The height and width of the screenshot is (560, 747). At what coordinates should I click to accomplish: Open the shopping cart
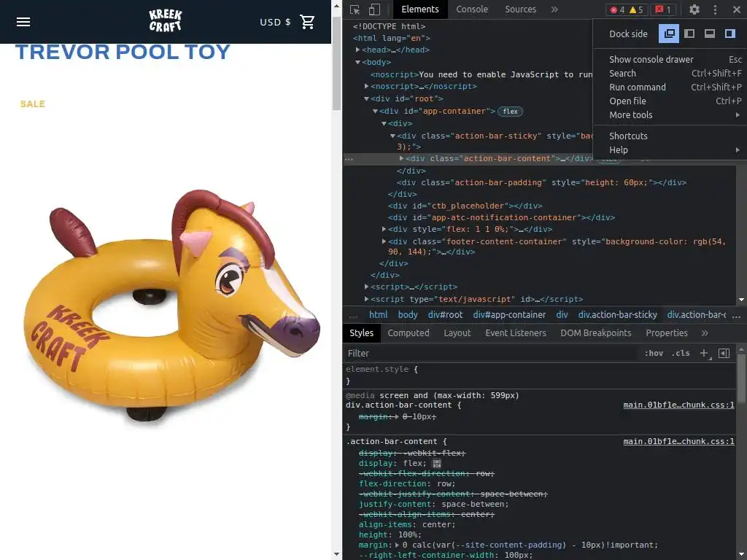pyautogui.click(x=307, y=22)
